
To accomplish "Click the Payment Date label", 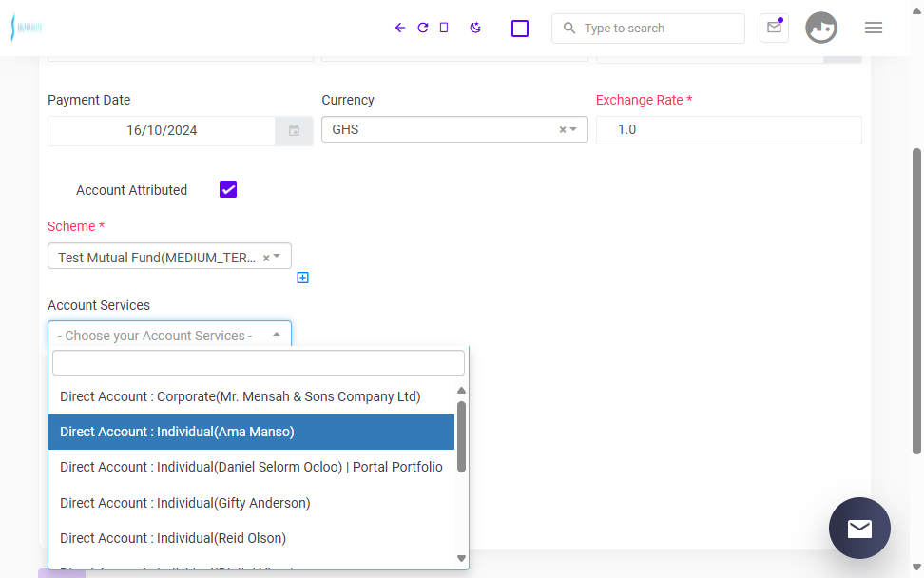I will [89, 100].
